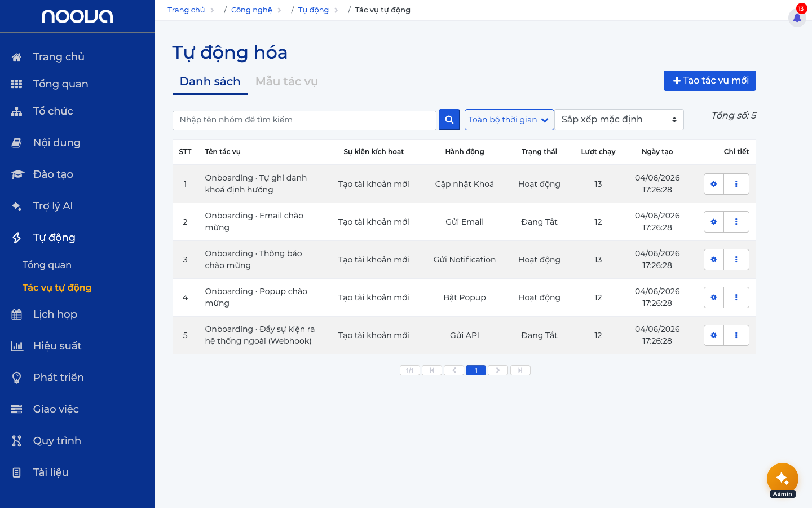Click the task list icon beside Giao việc

click(x=17, y=409)
